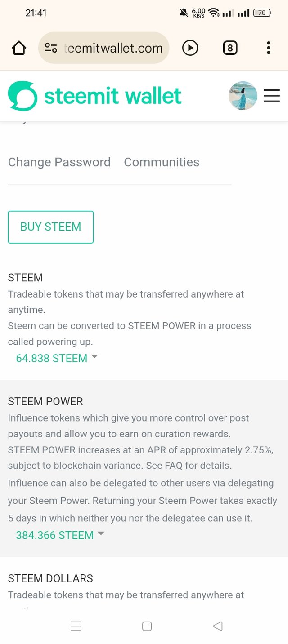This screenshot has width=288, height=644.
Task: Expand the 64.838 STEEM balance dropdown
Action: 57,358
